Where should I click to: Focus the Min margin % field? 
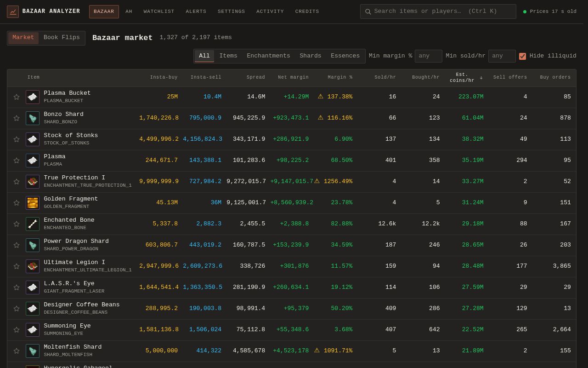[x=429, y=56]
